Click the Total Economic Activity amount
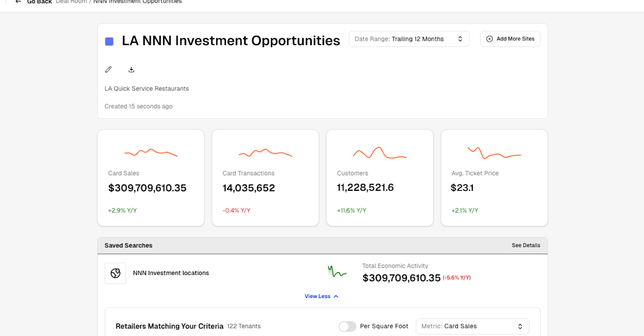Image resolution: width=644 pixels, height=336 pixels. coord(401,278)
